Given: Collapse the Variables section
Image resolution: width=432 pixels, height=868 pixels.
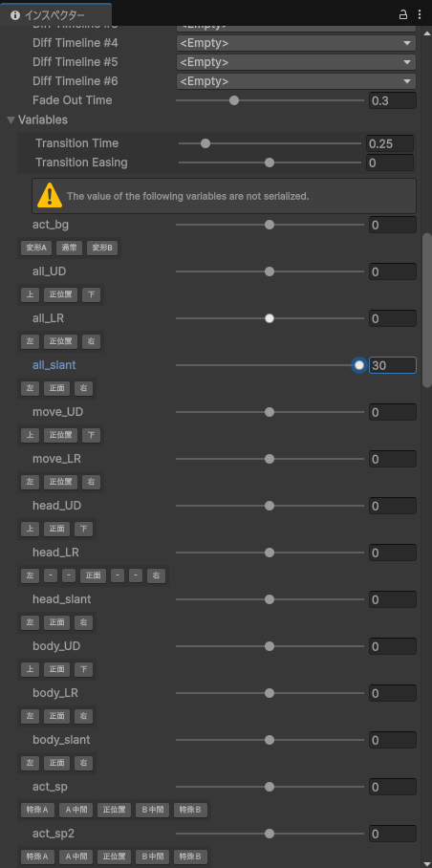Looking at the screenshot, I should (11, 119).
